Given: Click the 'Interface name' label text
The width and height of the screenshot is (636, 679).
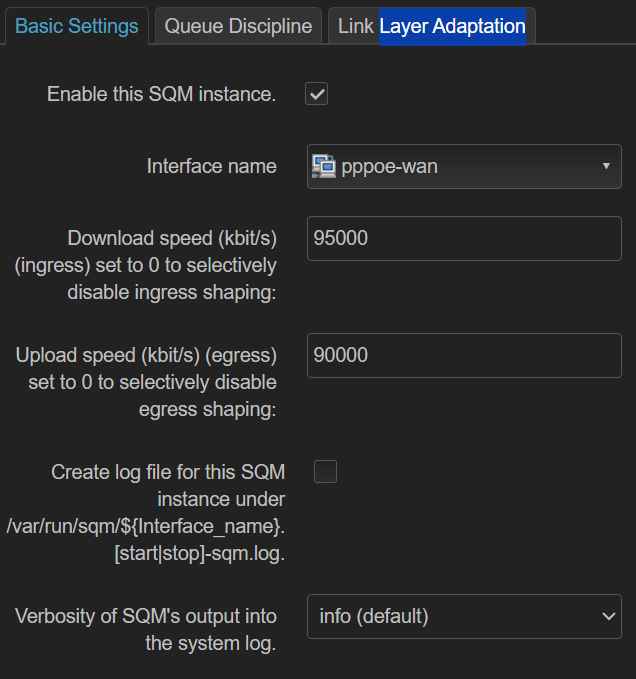Looking at the screenshot, I should click(212, 166).
